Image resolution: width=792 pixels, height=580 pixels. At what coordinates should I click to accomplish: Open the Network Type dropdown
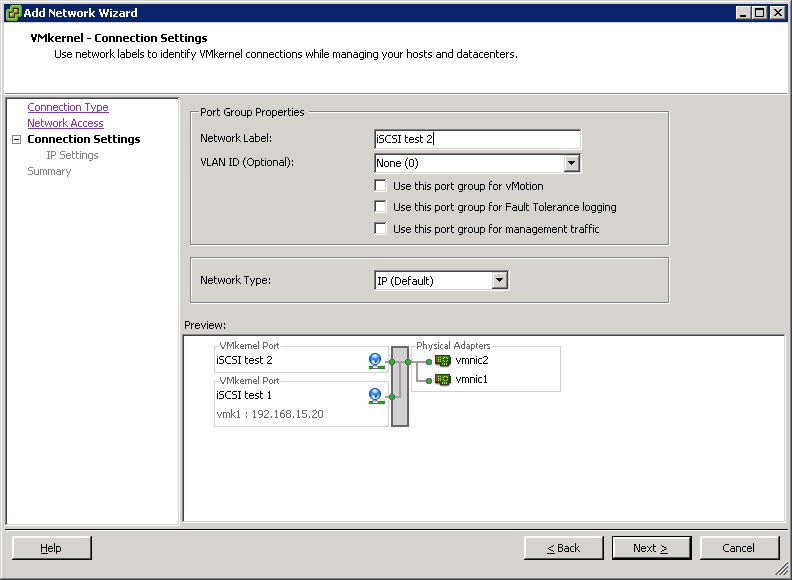500,281
